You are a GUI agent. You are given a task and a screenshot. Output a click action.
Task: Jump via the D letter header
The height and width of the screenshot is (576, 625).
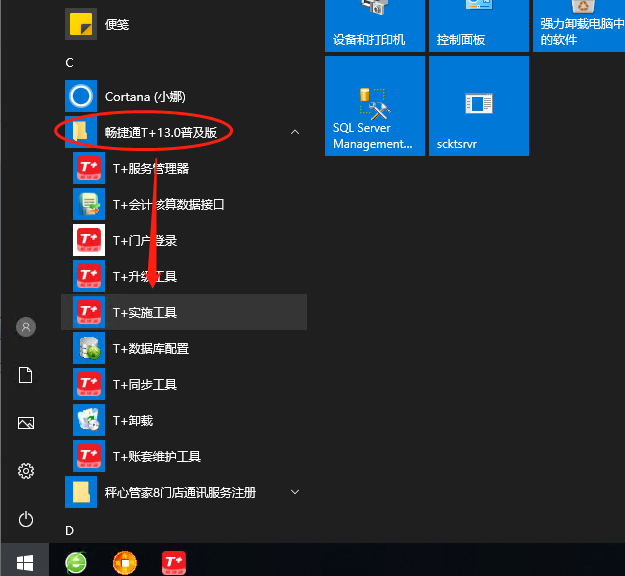click(x=69, y=531)
